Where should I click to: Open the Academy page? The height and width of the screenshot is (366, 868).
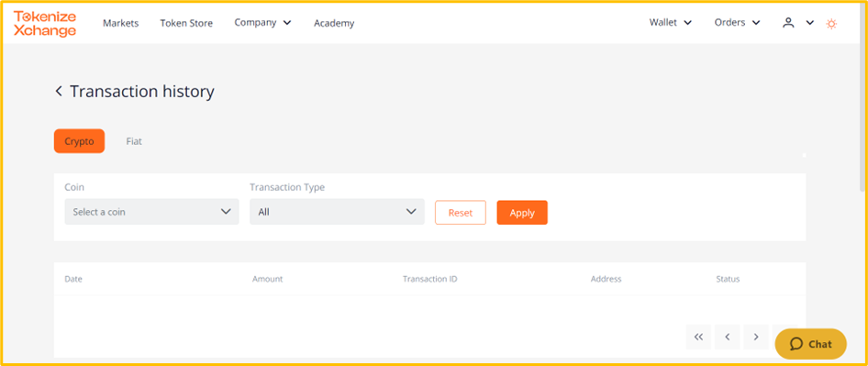[x=334, y=23]
